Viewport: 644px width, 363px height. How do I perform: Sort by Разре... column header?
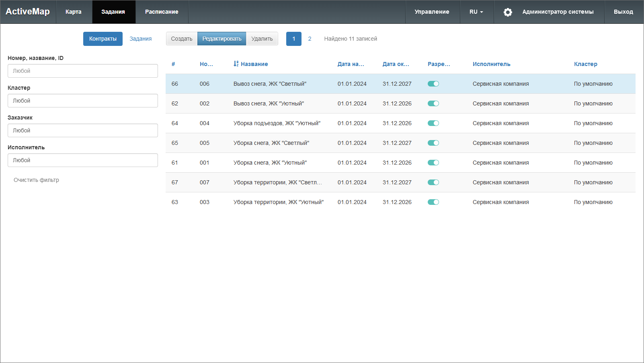(439, 64)
